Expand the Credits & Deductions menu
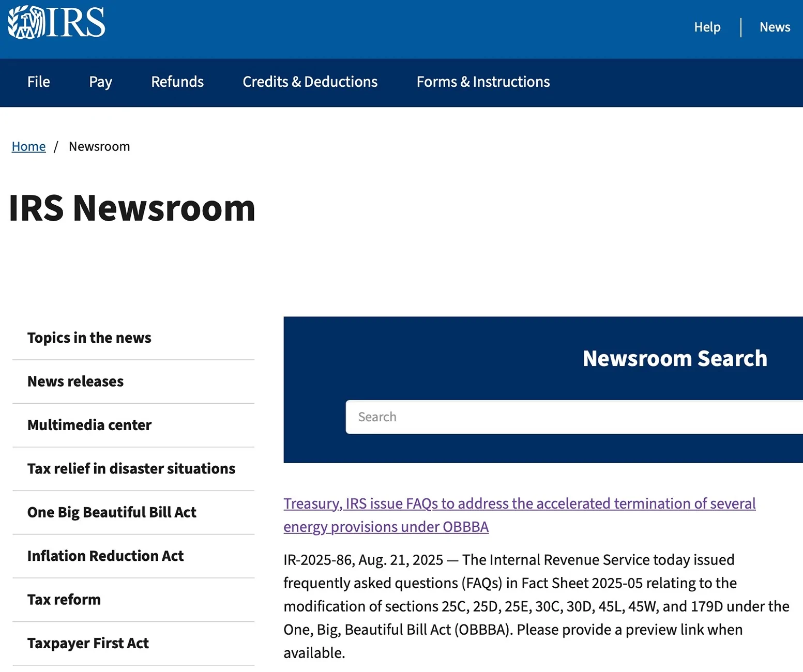This screenshot has height=672, width=803. tap(310, 82)
